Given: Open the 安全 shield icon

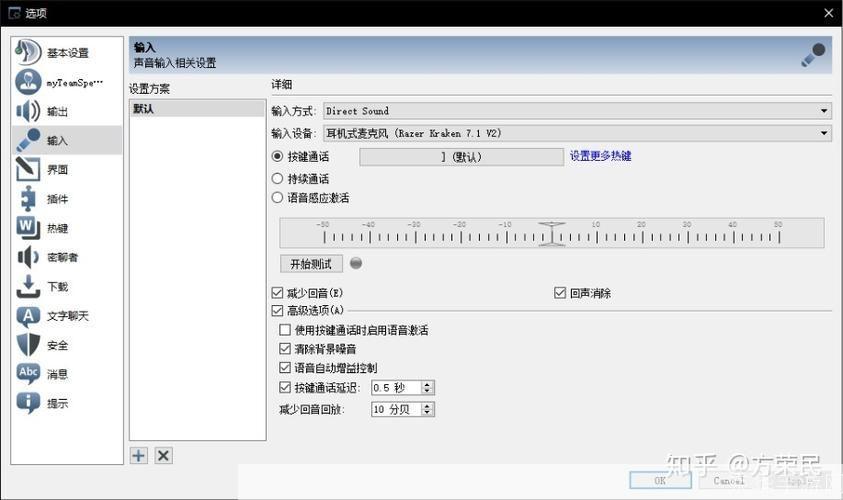Looking at the screenshot, I should tap(28, 345).
